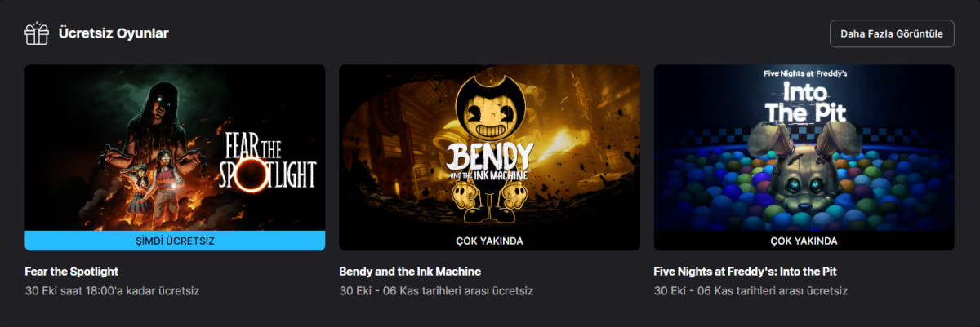Click ÇOK YAKINDA banner under Into the Pit
Viewport: 980px width, 327px height.
pyautogui.click(x=804, y=241)
